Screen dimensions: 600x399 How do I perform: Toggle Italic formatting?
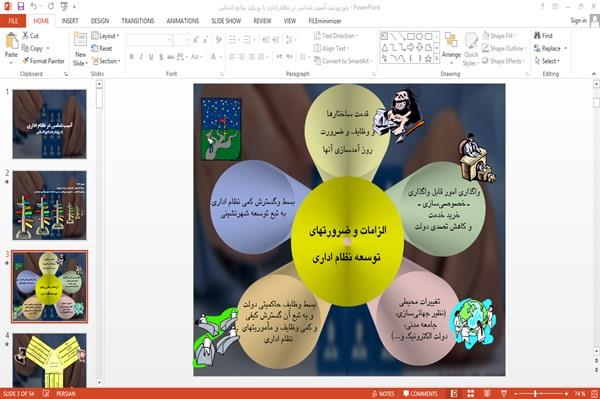tap(142, 57)
